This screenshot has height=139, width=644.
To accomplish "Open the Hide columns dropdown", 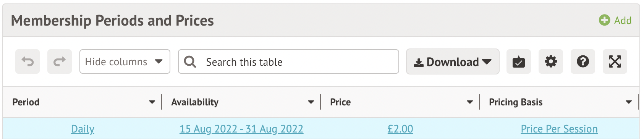I will (125, 61).
